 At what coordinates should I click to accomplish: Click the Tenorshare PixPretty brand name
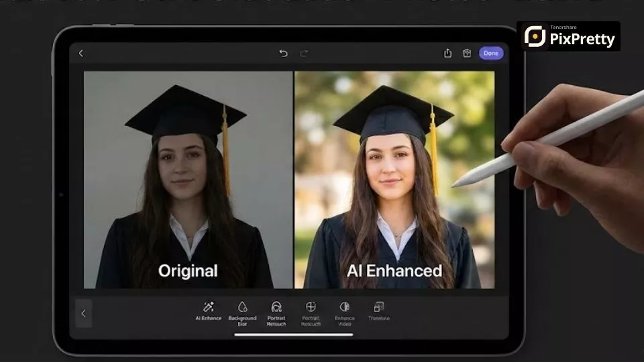point(582,39)
